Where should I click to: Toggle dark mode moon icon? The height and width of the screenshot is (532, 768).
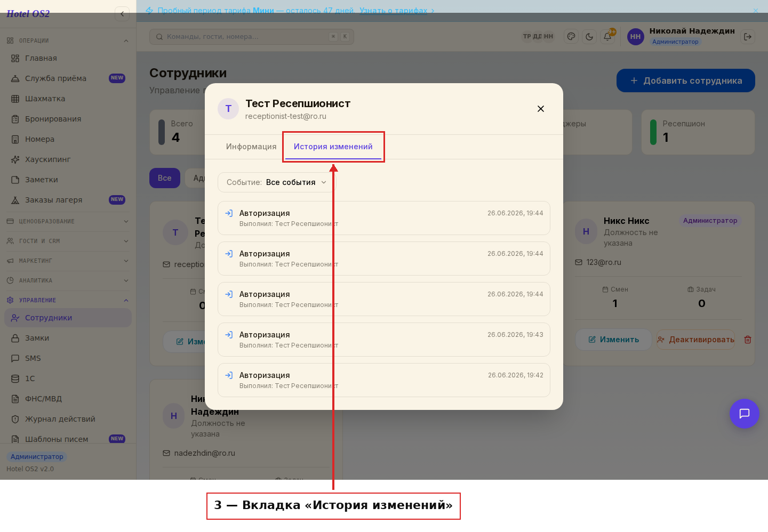click(x=589, y=37)
